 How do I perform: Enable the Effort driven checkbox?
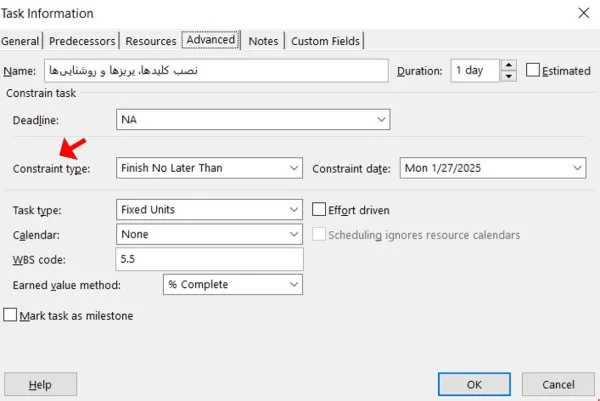pyautogui.click(x=320, y=210)
